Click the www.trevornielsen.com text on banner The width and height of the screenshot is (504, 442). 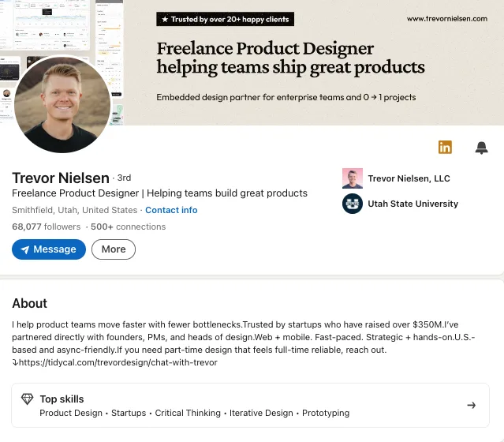[446, 19]
